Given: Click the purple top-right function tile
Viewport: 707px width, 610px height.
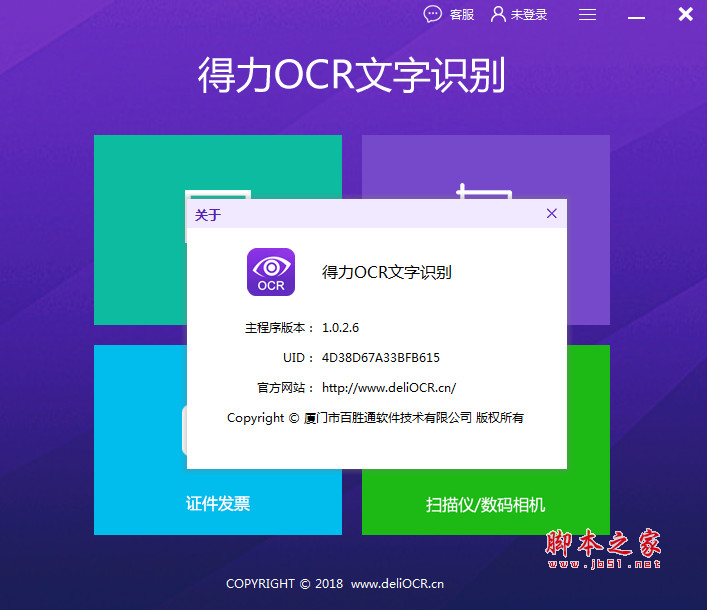Looking at the screenshot, I should (x=486, y=167).
